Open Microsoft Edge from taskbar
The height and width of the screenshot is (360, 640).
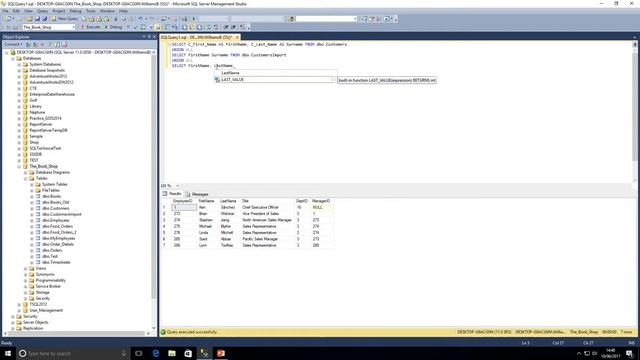[156, 353]
